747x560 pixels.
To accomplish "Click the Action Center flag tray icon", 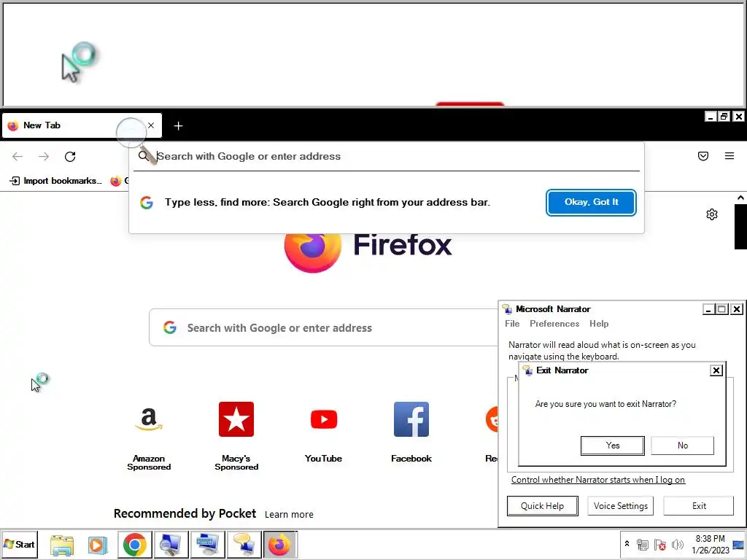I will point(659,544).
